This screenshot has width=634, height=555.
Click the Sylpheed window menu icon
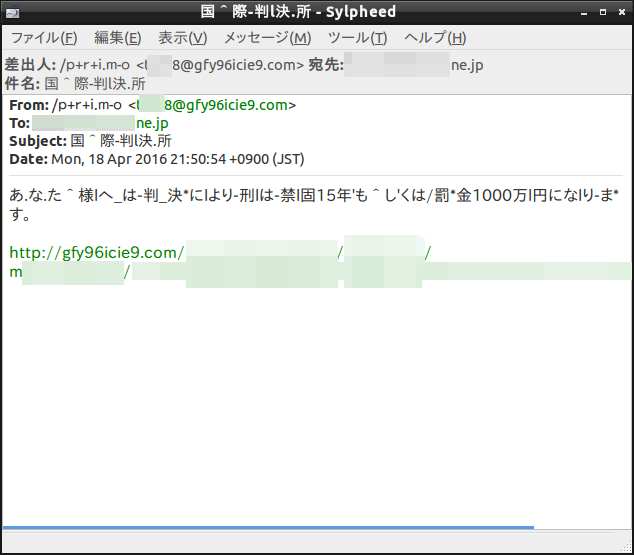click(12, 13)
